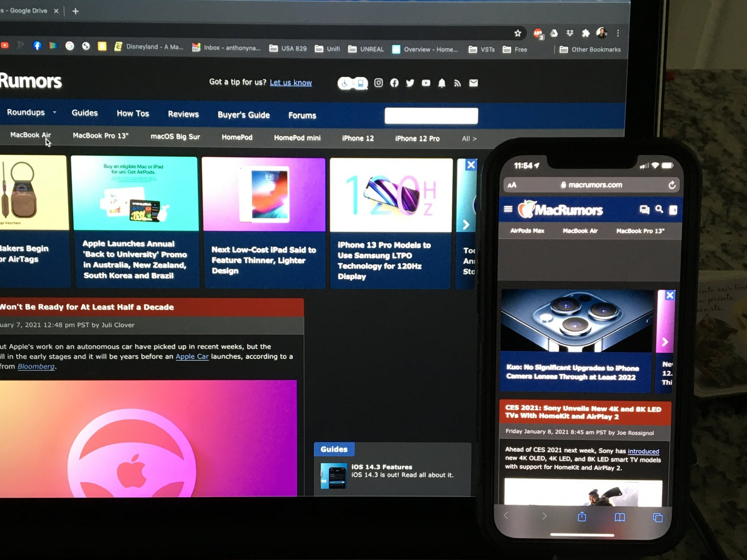This screenshot has height=560, width=747.
Task: Select the Forums navigation item
Action: click(x=302, y=116)
